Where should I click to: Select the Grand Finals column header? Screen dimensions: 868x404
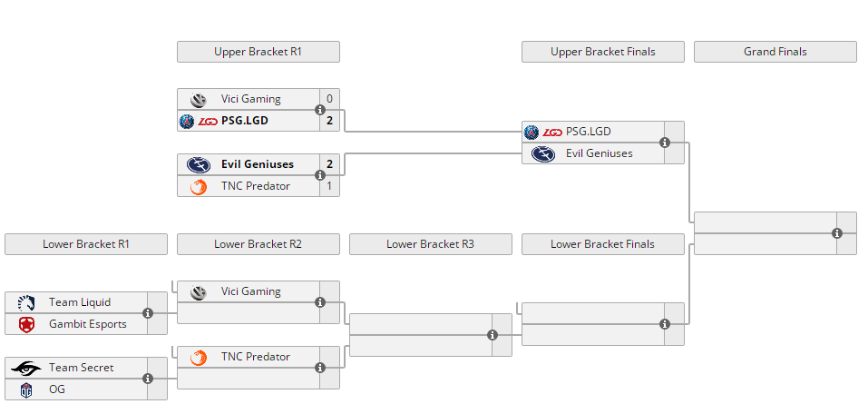pos(775,52)
